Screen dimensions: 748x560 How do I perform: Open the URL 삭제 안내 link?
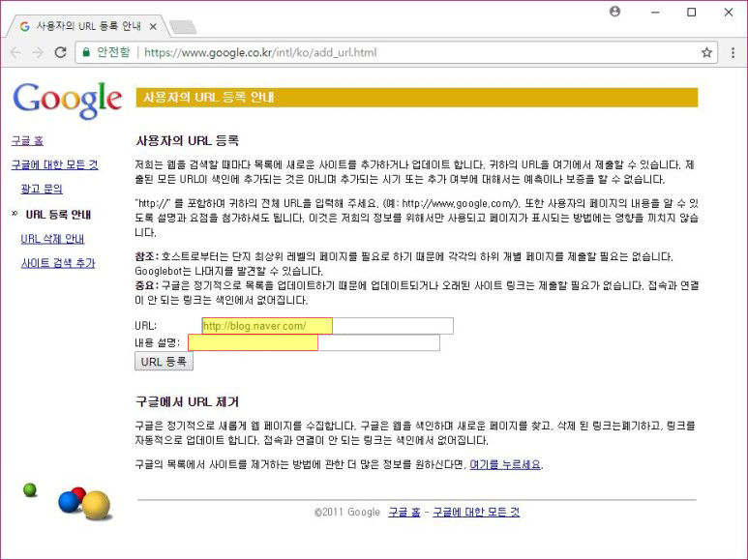coord(52,239)
